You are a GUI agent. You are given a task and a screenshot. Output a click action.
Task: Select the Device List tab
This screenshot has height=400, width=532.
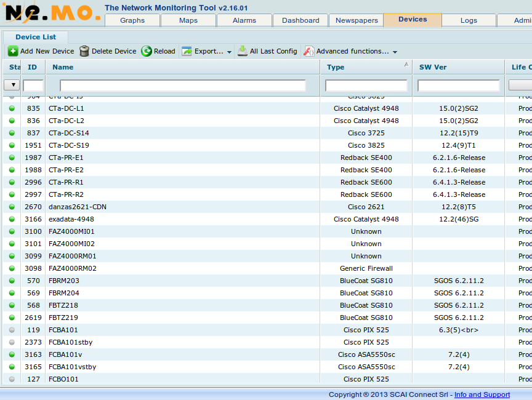36,37
